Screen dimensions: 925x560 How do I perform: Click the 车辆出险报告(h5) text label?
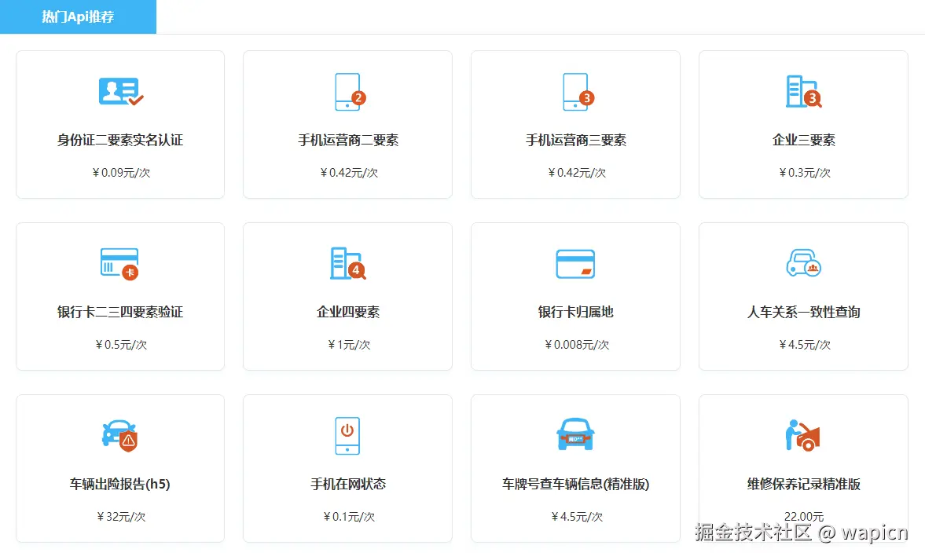(x=119, y=485)
